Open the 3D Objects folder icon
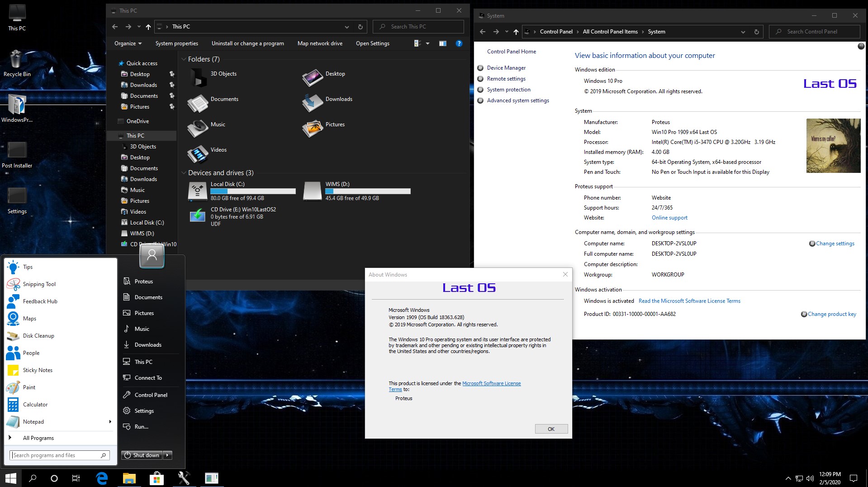This screenshot has width=868, height=487. point(198,77)
